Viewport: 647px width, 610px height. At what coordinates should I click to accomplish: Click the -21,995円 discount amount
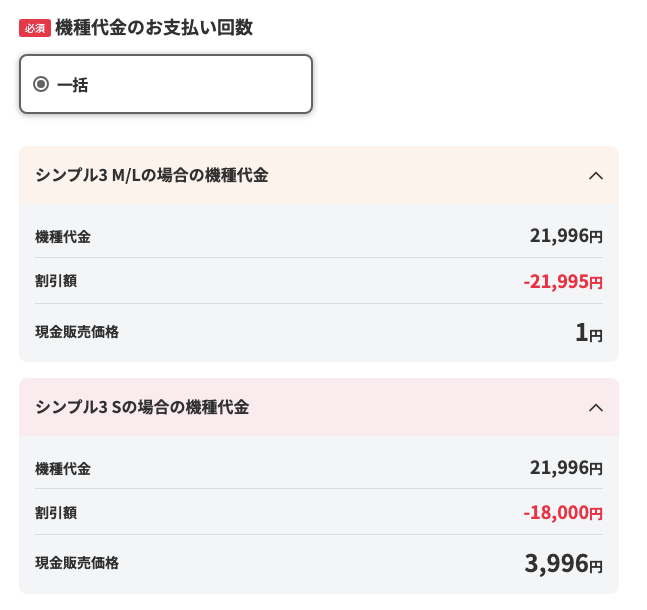pos(563,282)
